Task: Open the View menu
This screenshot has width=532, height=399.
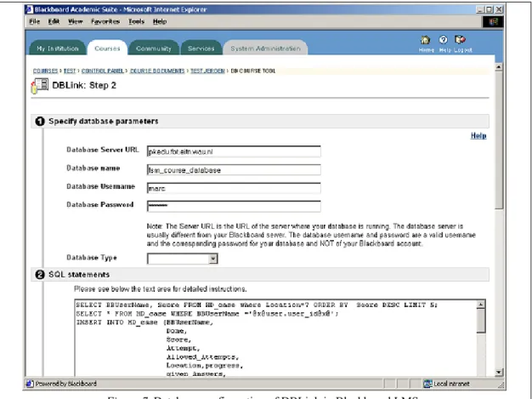Action: coord(75,22)
